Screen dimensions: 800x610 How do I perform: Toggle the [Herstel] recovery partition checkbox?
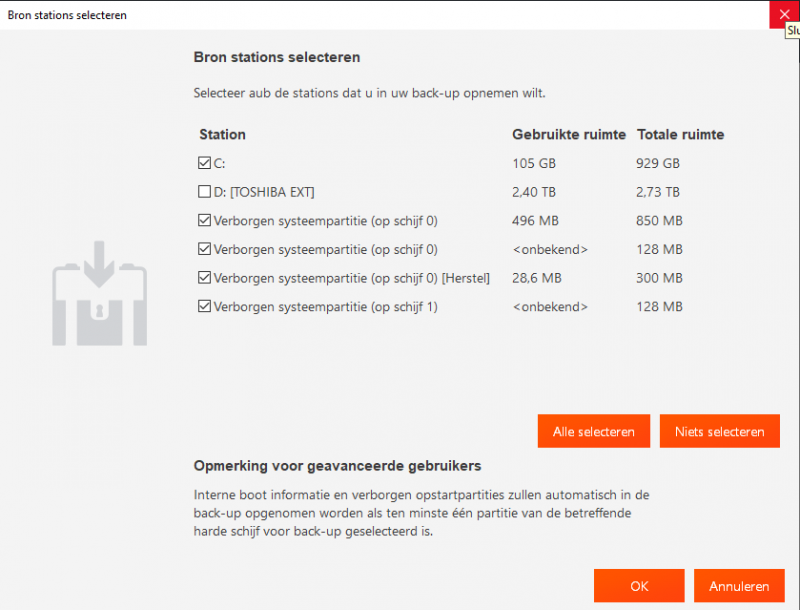click(x=205, y=278)
